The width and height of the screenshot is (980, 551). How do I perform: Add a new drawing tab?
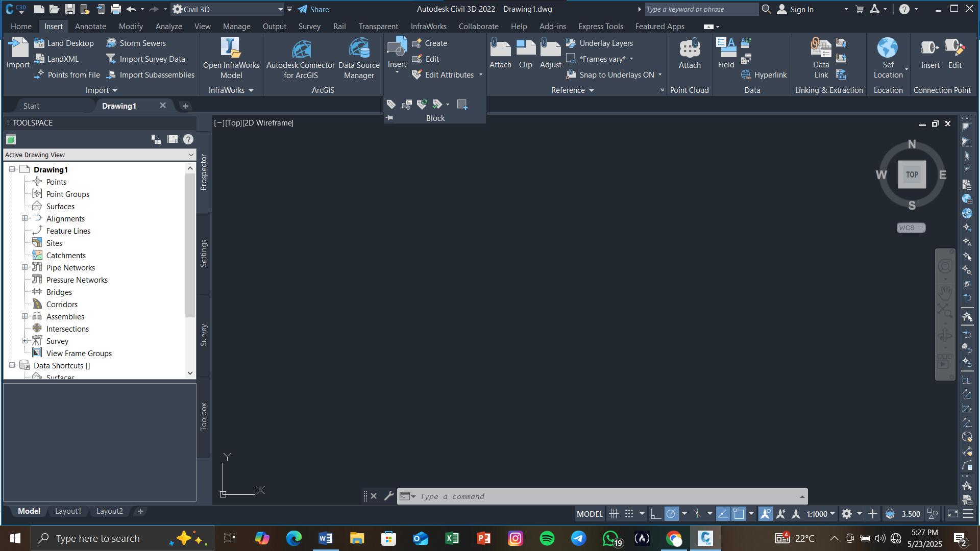(185, 106)
